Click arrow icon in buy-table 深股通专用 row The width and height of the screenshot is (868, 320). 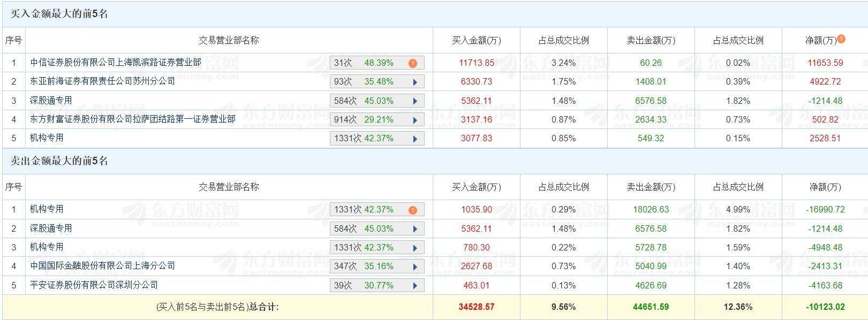[415, 101]
